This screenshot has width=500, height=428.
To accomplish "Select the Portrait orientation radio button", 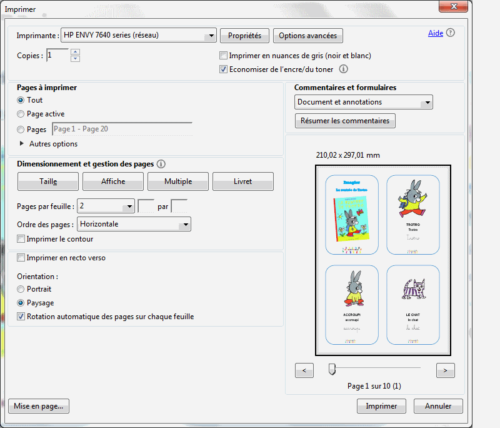I will (x=21, y=289).
